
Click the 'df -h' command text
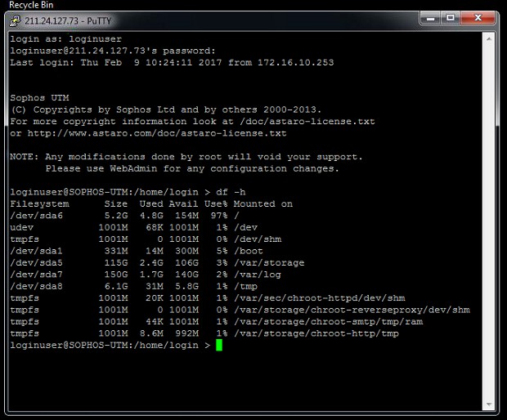click(231, 192)
